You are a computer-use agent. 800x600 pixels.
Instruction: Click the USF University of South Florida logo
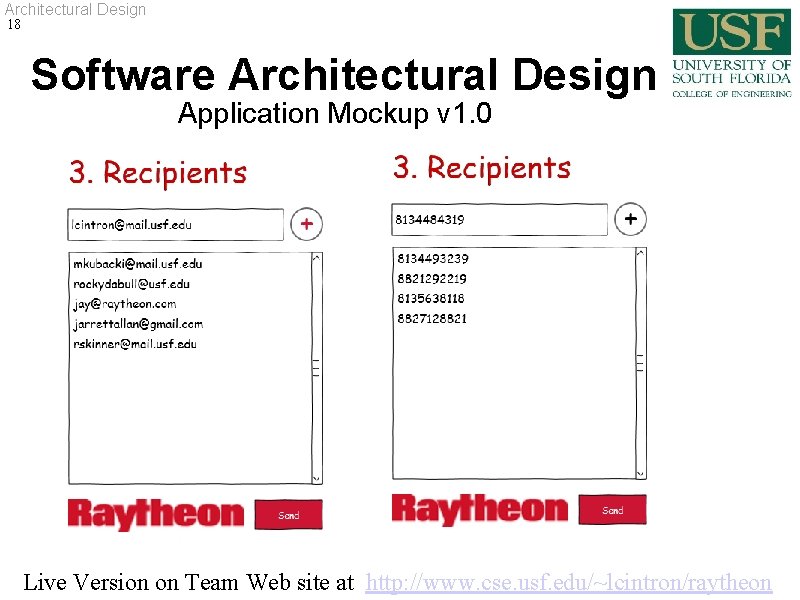732,53
